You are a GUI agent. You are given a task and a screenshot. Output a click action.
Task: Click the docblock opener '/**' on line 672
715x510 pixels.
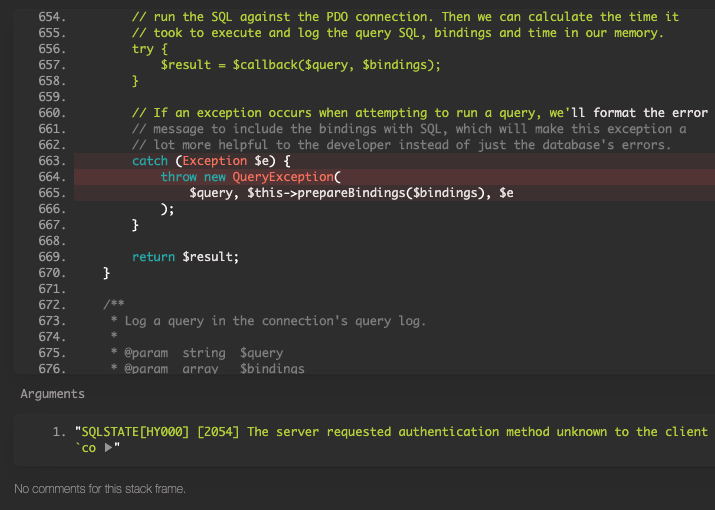(114, 304)
